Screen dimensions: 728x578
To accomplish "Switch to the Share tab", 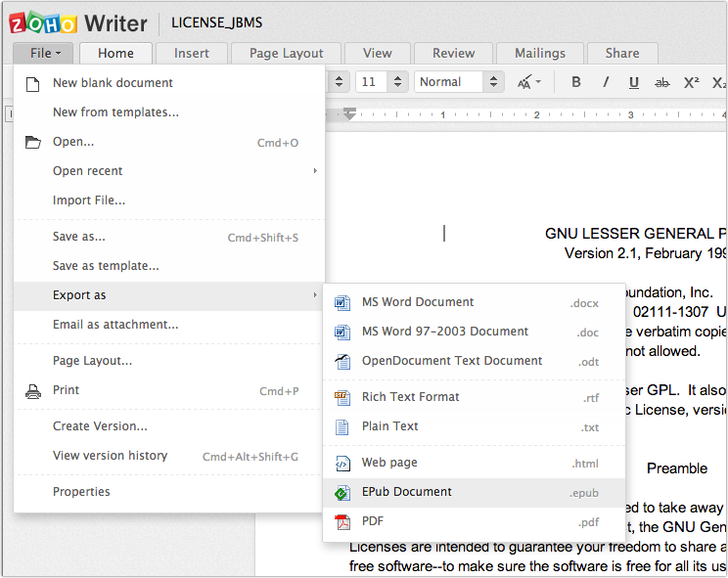I will (622, 53).
